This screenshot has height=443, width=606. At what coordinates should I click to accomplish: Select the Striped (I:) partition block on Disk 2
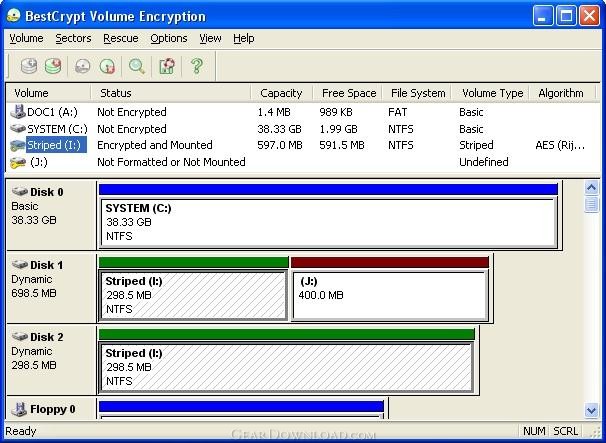[x=286, y=368]
